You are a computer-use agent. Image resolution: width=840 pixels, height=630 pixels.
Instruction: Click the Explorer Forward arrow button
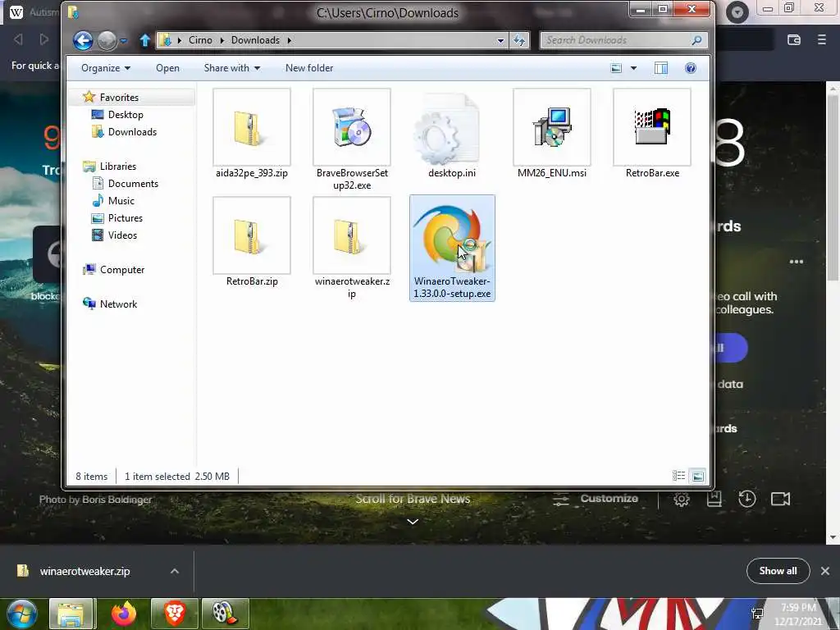point(107,41)
